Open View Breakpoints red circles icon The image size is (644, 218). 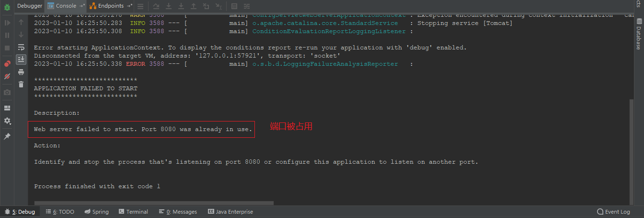[7, 63]
